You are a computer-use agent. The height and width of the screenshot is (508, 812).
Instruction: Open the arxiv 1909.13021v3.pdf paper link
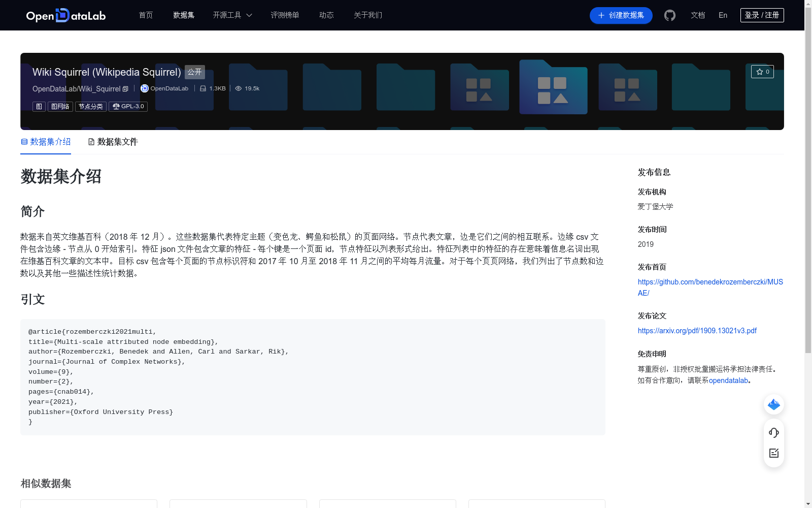697,331
